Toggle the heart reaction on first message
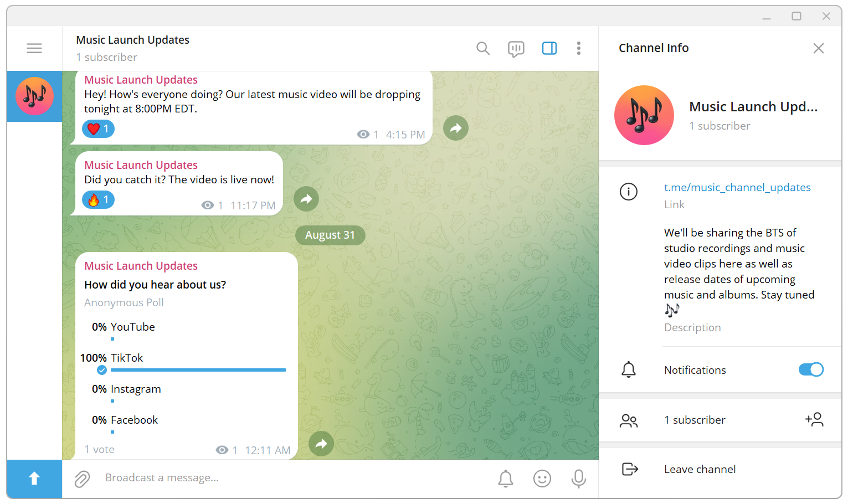Viewport: 848px width, 504px height. coord(99,128)
